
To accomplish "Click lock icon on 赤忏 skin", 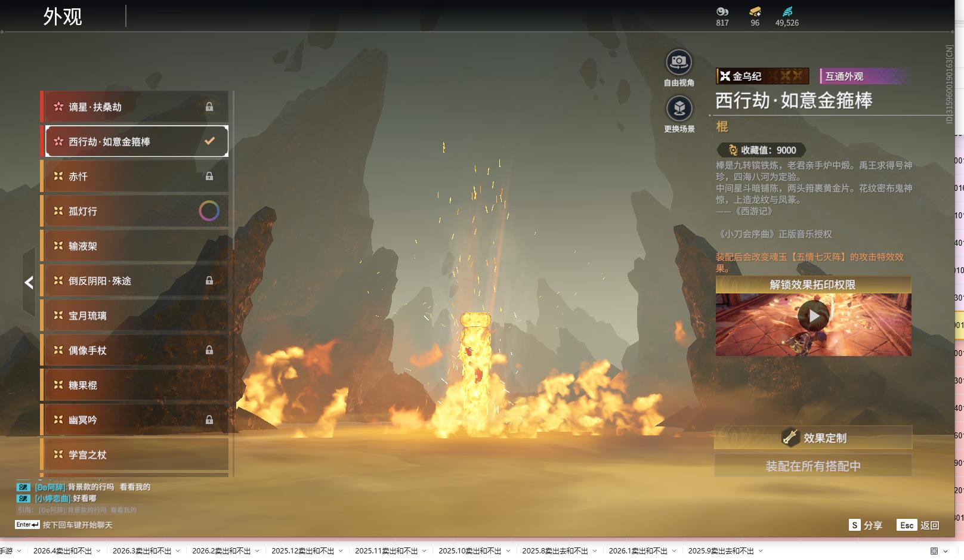I will point(209,177).
